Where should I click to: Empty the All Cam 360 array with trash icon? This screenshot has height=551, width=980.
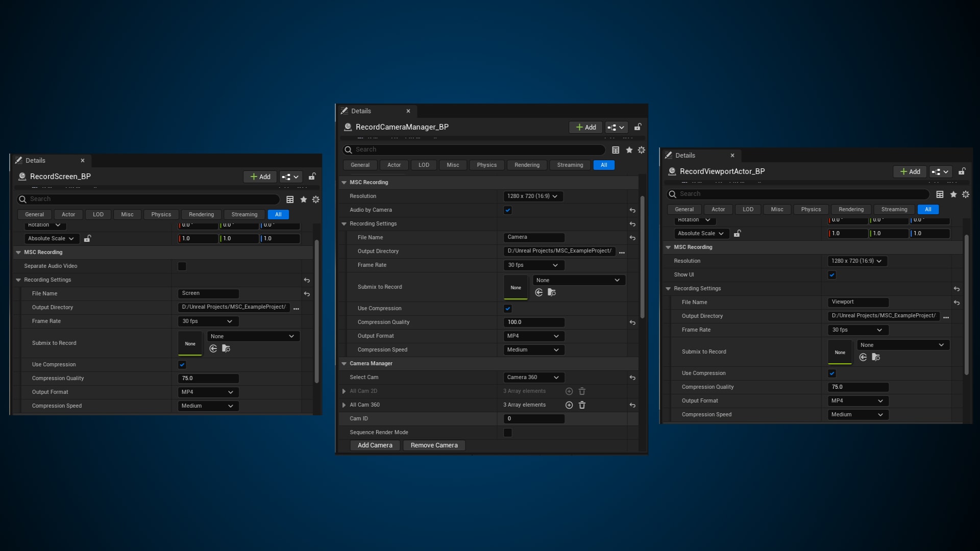pos(582,405)
